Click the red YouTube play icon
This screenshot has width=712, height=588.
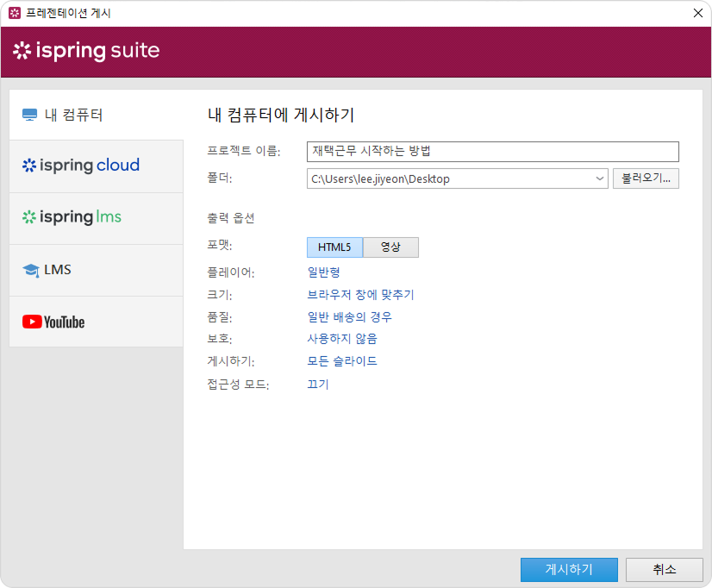click(32, 322)
